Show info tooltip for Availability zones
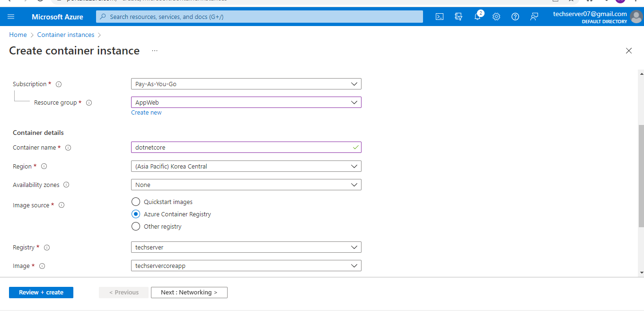This screenshot has height=311, width=644. [66, 185]
